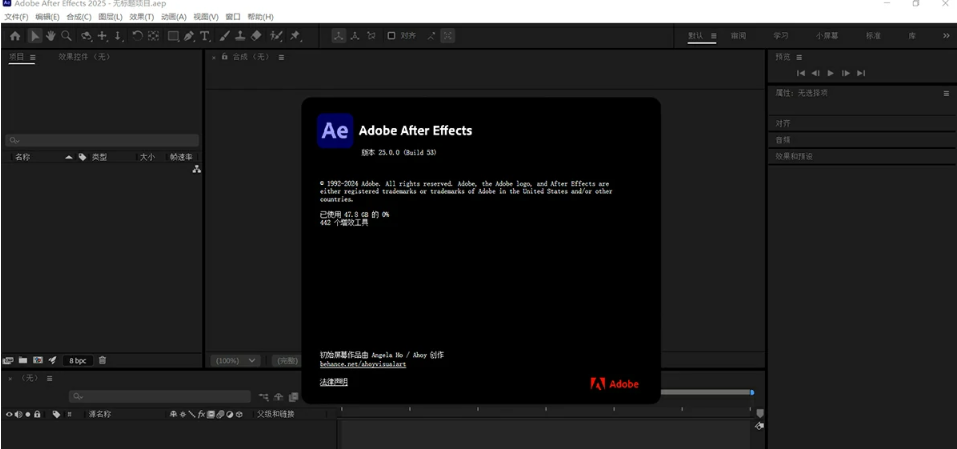Open the behance.net/ahoyvisualart link
The height and width of the screenshot is (449, 957).
363,364
